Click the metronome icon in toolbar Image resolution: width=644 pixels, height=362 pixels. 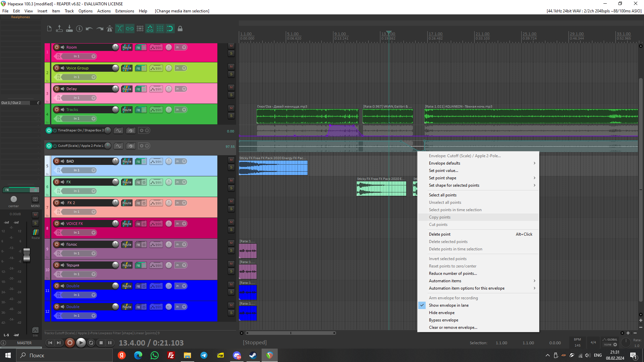click(x=110, y=29)
